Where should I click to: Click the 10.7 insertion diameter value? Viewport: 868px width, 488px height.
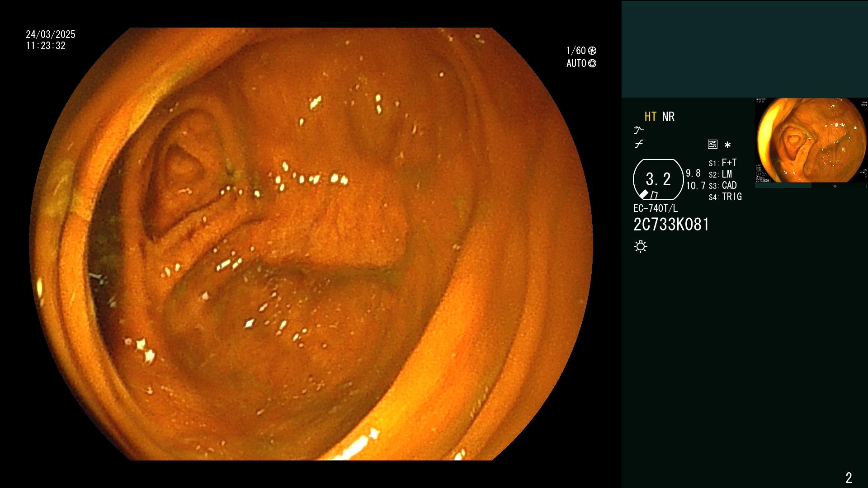click(x=696, y=186)
